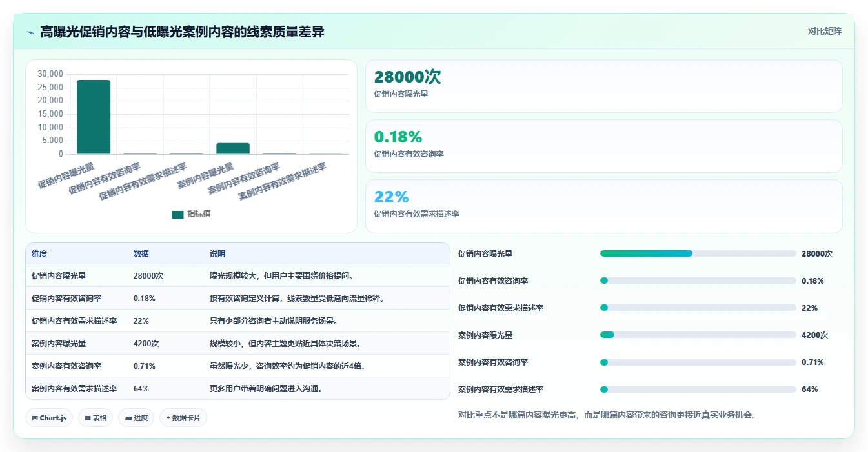This screenshot has height=452, width=868.
Task: Toggle the 指标值 legend swatch in chart
Action: pyautogui.click(x=177, y=214)
